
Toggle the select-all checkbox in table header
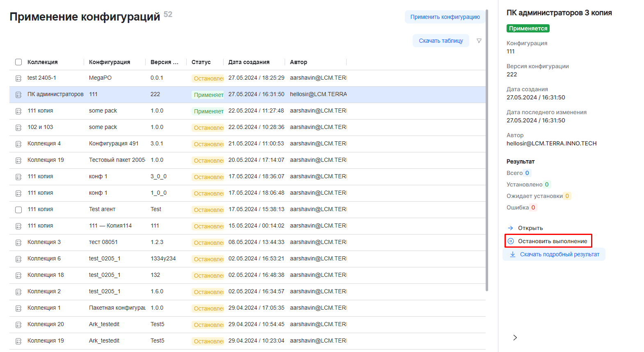[x=18, y=62]
